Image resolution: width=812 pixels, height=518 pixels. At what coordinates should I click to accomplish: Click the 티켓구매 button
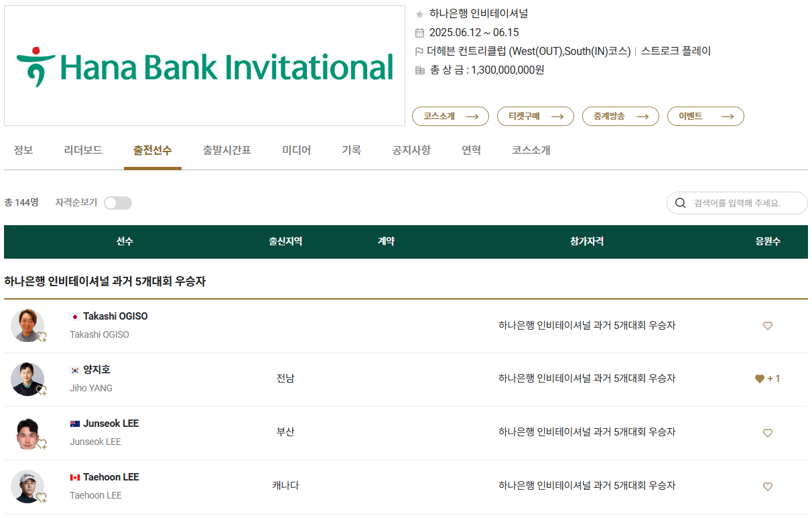[535, 116]
